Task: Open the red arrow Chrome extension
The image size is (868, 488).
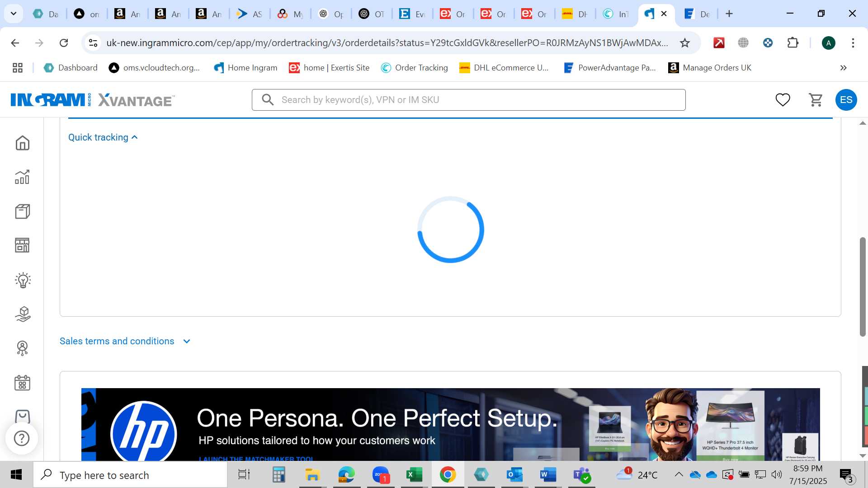Action: point(719,43)
